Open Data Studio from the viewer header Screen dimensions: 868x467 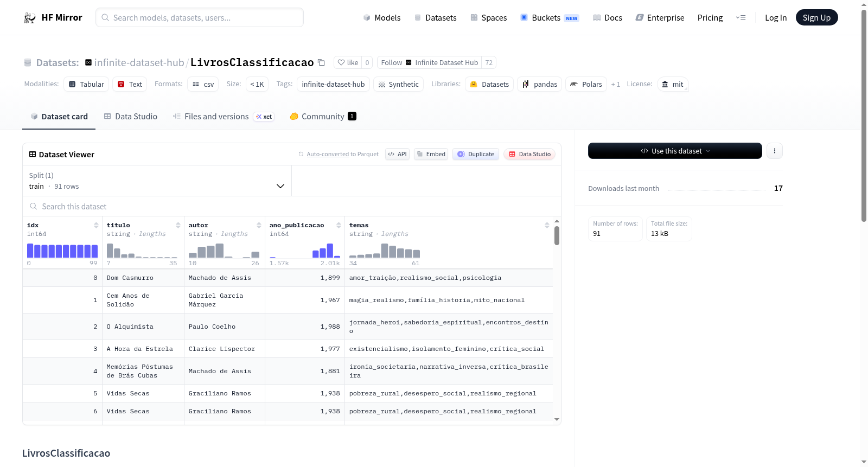pos(529,154)
